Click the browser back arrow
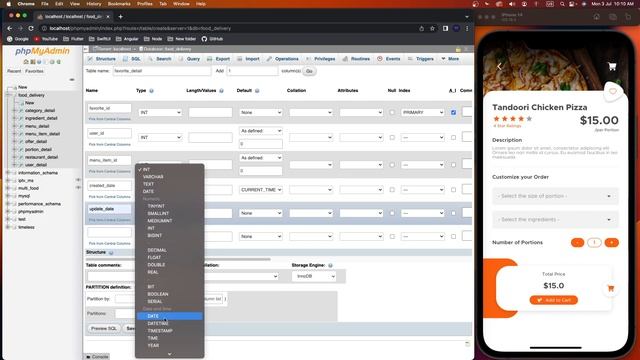The image size is (640, 360). [10, 28]
